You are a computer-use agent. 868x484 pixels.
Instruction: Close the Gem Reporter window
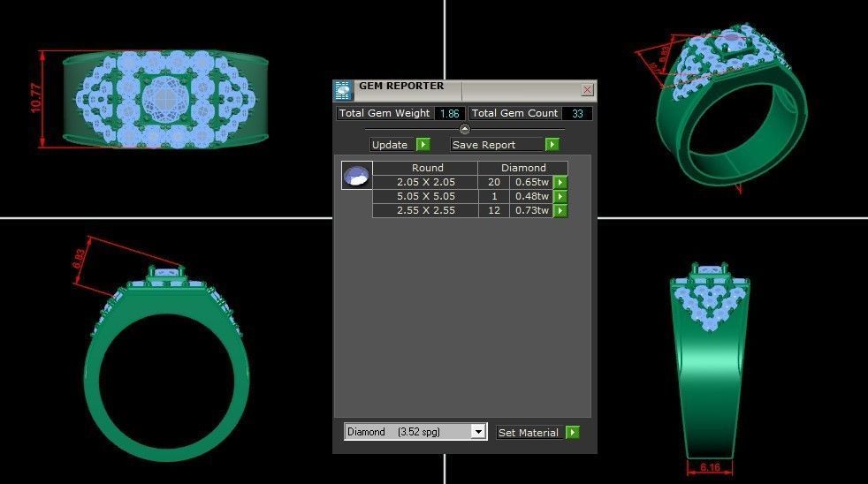click(587, 89)
